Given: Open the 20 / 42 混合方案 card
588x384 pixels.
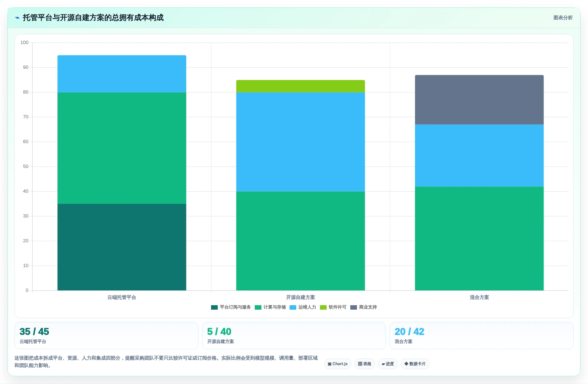Looking at the screenshot, I should (x=481, y=336).
